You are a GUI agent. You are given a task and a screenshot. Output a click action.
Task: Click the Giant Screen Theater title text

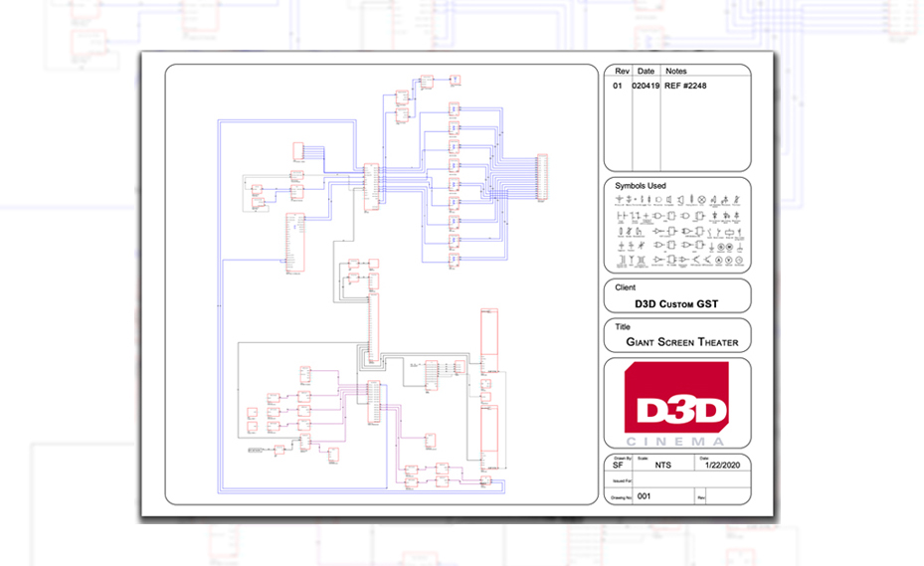[x=681, y=341]
